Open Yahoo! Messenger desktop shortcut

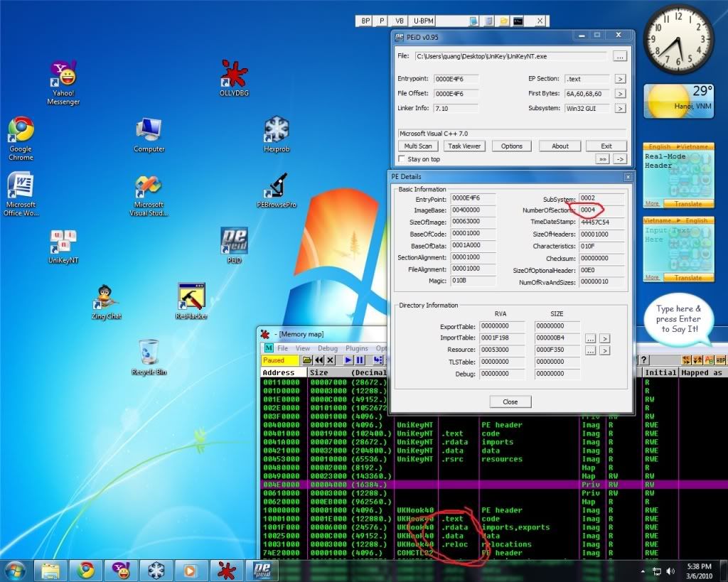[x=63, y=82]
